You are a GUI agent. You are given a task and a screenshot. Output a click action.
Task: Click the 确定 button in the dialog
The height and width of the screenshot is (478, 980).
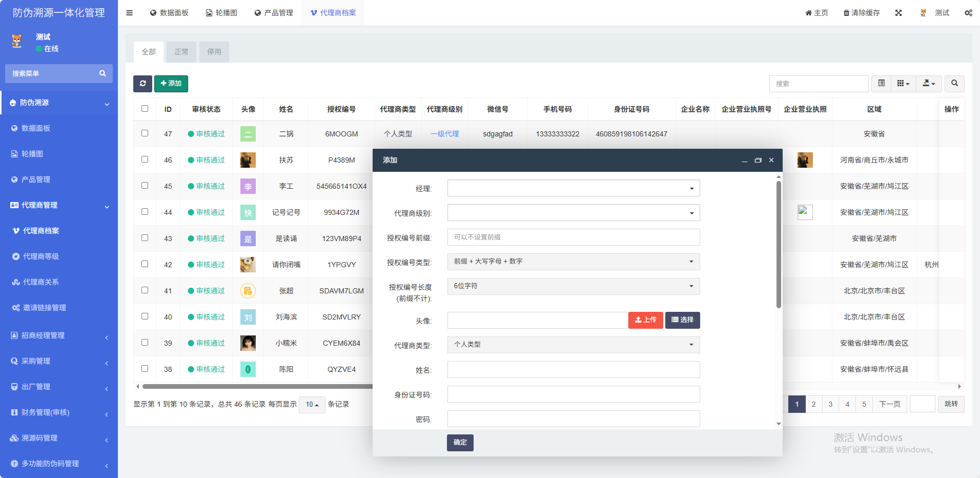coord(460,443)
